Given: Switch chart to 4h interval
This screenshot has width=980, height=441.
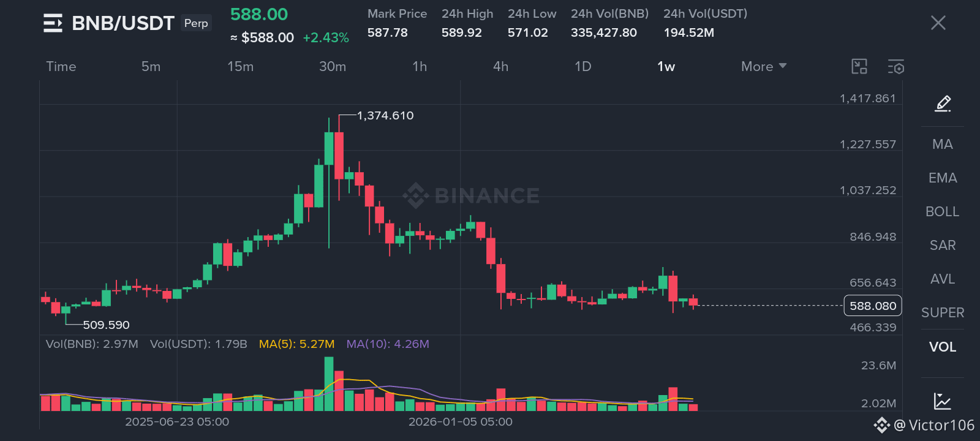Looking at the screenshot, I should 500,66.
